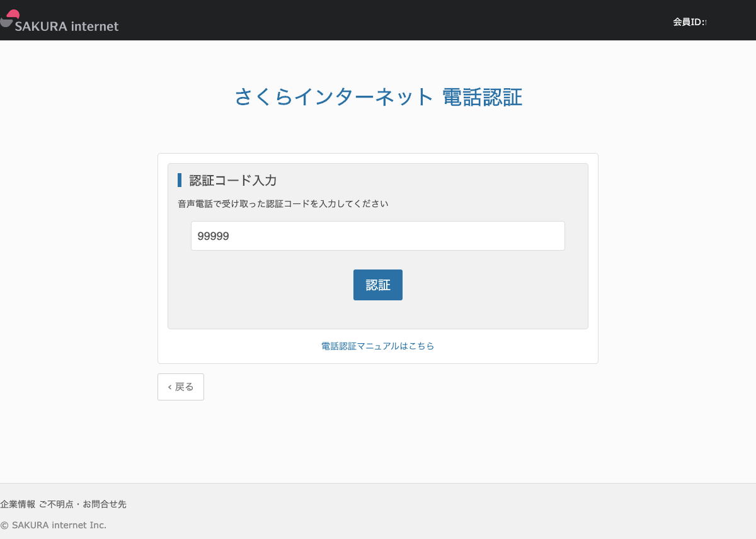Click the SAKURA internet wordmark

[x=67, y=26]
